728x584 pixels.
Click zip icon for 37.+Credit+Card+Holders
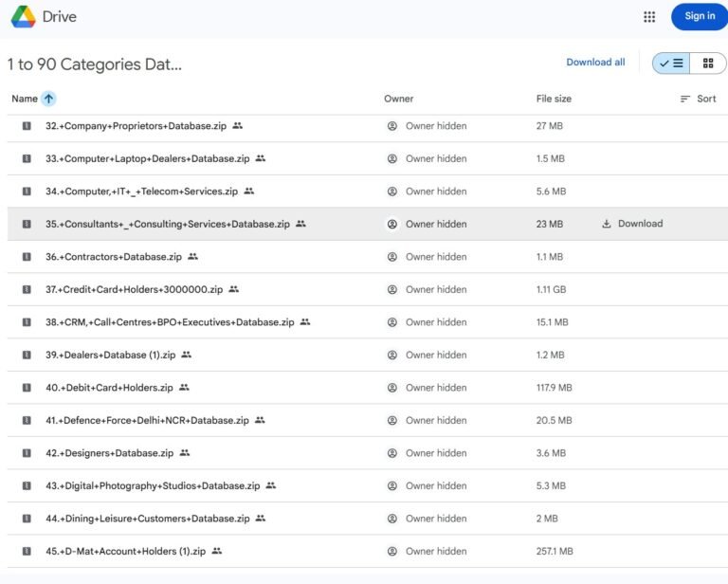click(27, 290)
